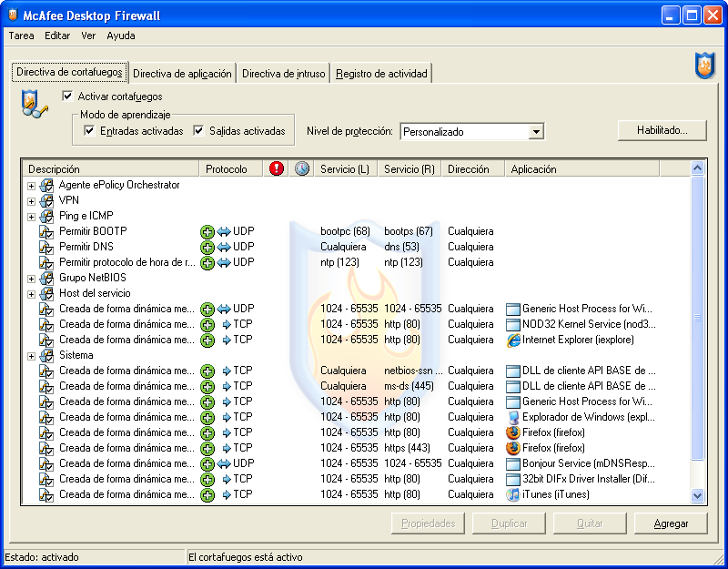
Task: Uncheck Salidas activadas
Action: tap(198, 130)
